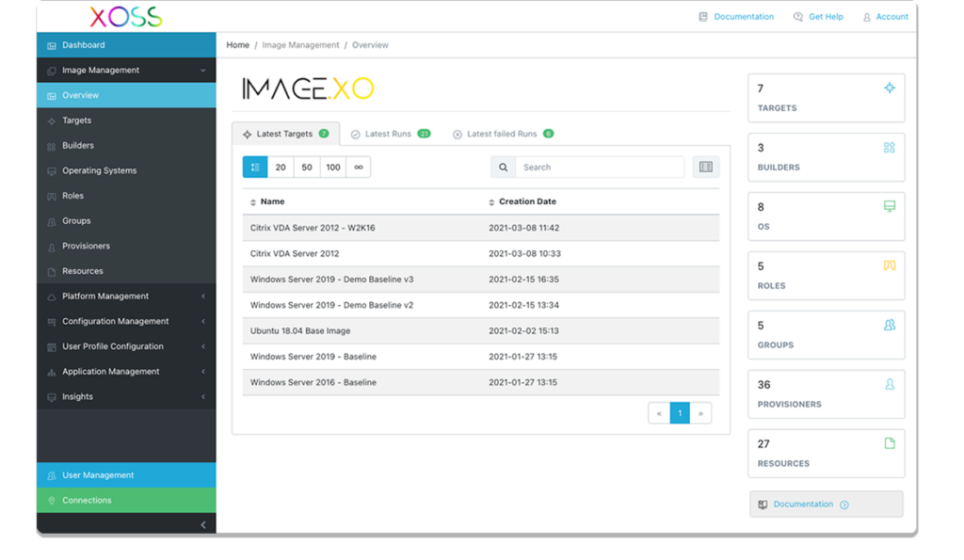Focus the Search input field
The image size is (964, 560).
click(600, 168)
